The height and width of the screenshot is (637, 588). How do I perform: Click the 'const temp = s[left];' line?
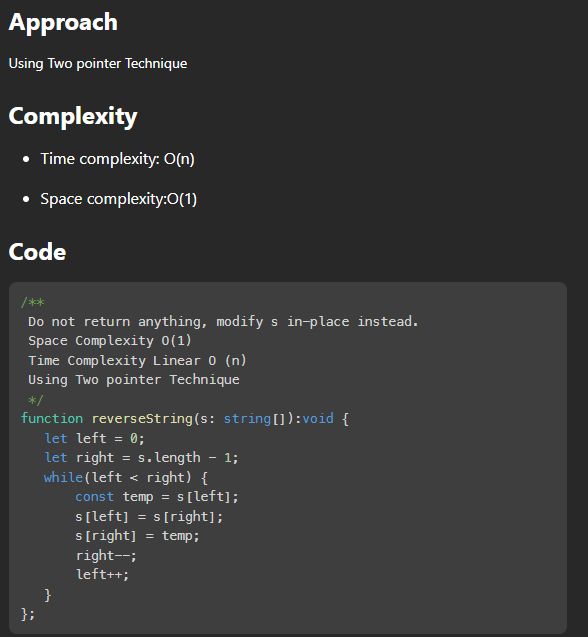[x=157, y=497]
